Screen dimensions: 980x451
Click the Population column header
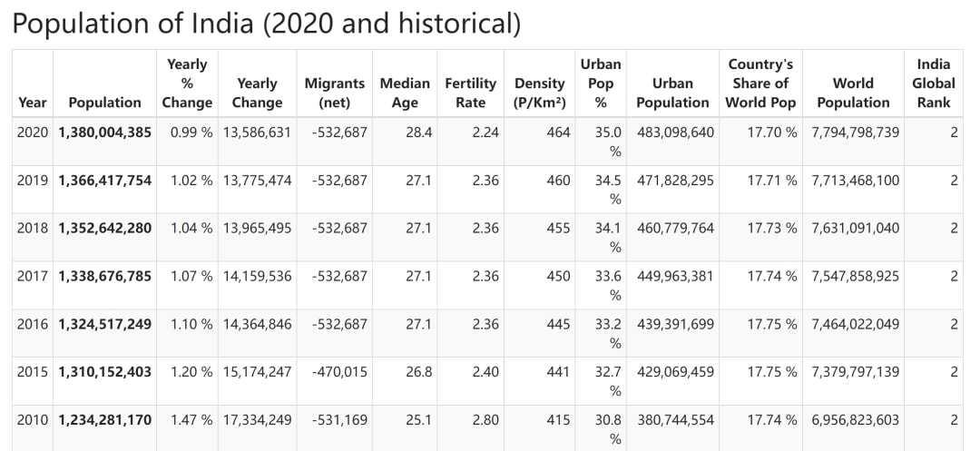104,103
